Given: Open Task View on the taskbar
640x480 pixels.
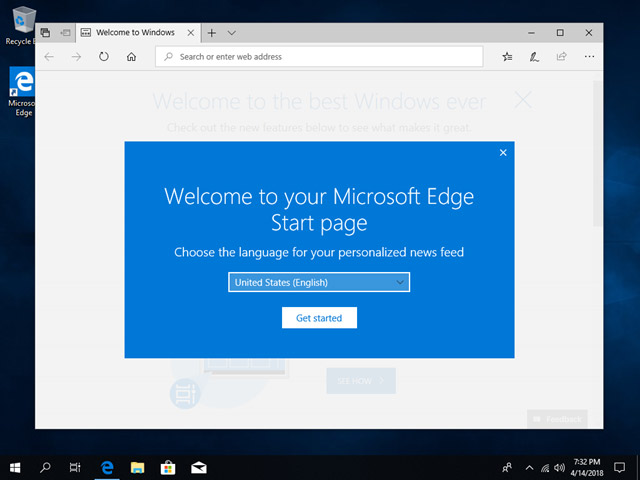Looking at the screenshot, I should tap(75, 467).
